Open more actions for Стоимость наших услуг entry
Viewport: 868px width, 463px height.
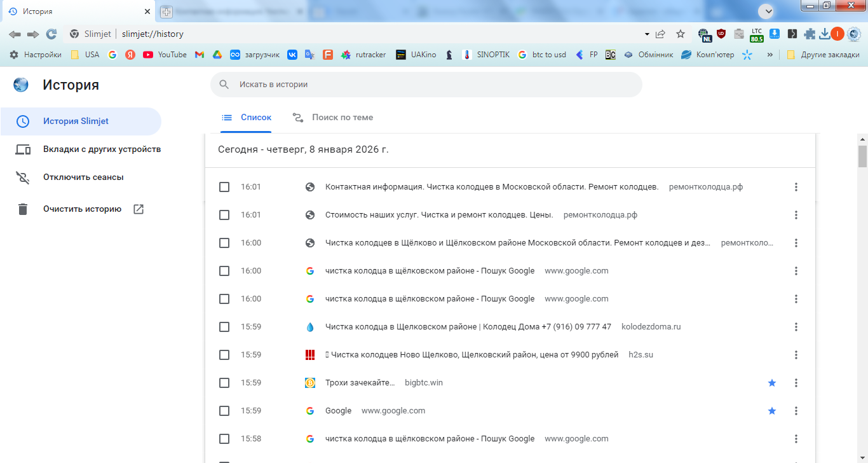796,215
